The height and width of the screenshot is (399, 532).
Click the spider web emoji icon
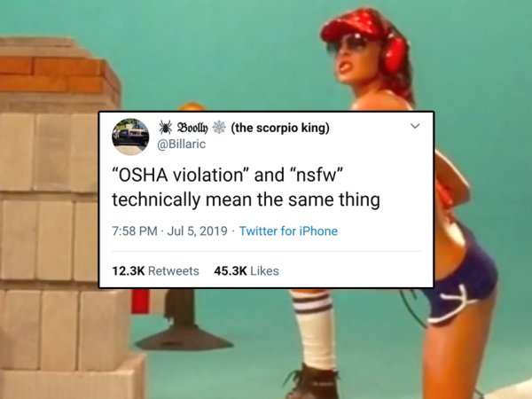coord(219,127)
